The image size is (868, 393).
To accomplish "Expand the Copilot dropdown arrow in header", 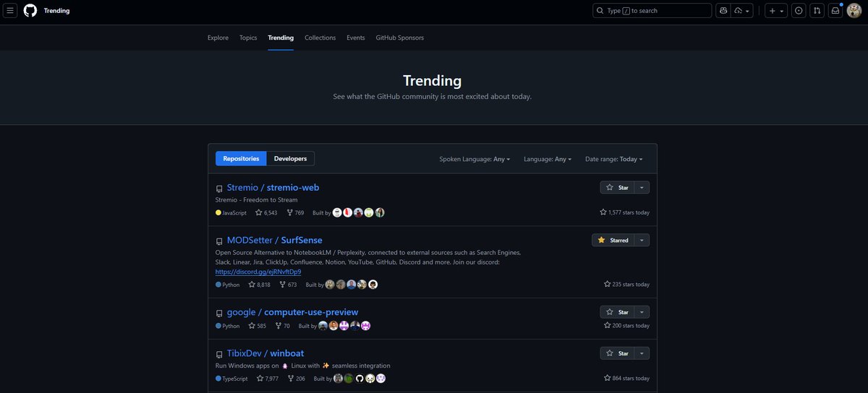I will [x=743, y=11].
